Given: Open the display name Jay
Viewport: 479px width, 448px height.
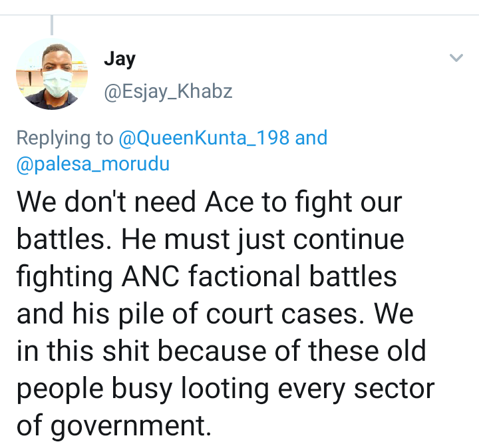Looking at the screenshot, I should (120, 59).
